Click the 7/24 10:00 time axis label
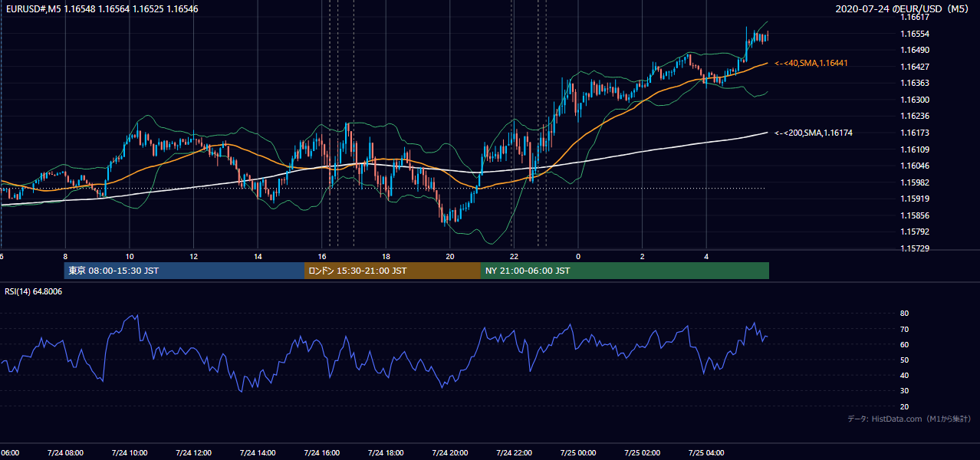Viewport: 980px width, 460px height. 129,452
